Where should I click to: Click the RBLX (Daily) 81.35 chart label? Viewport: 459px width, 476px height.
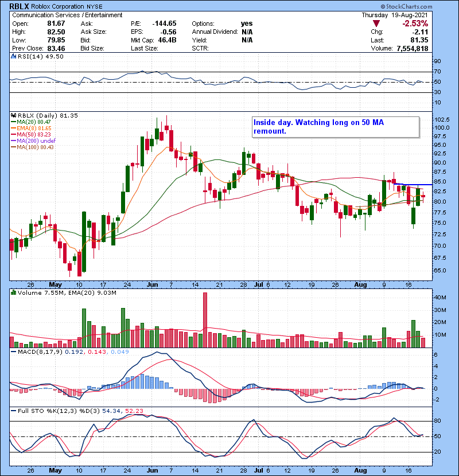click(48, 115)
